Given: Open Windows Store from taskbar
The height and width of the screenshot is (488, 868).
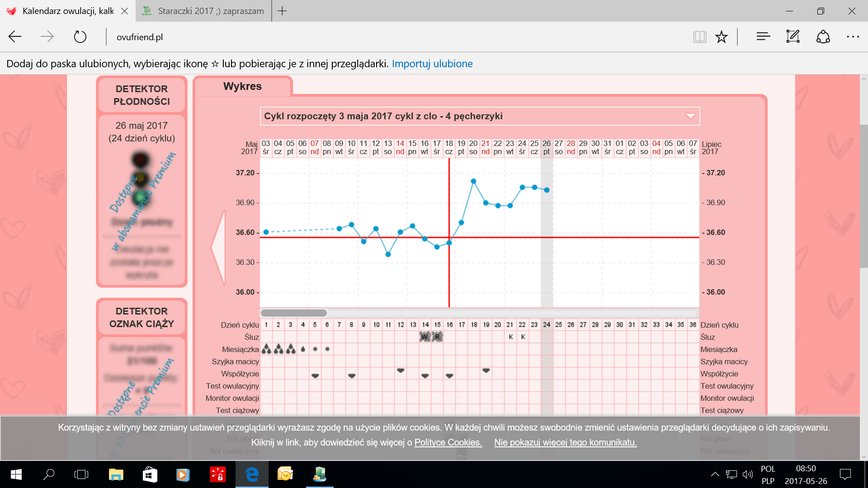Looking at the screenshot, I should (150, 474).
